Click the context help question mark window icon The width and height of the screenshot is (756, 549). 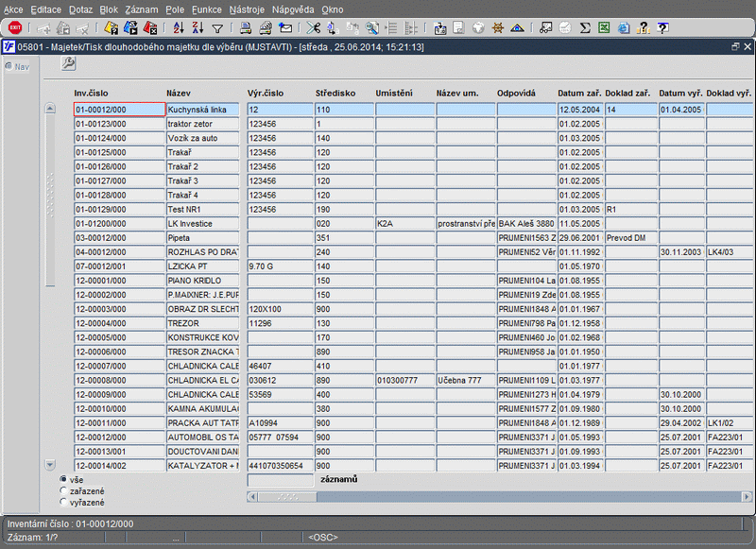click(x=663, y=28)
